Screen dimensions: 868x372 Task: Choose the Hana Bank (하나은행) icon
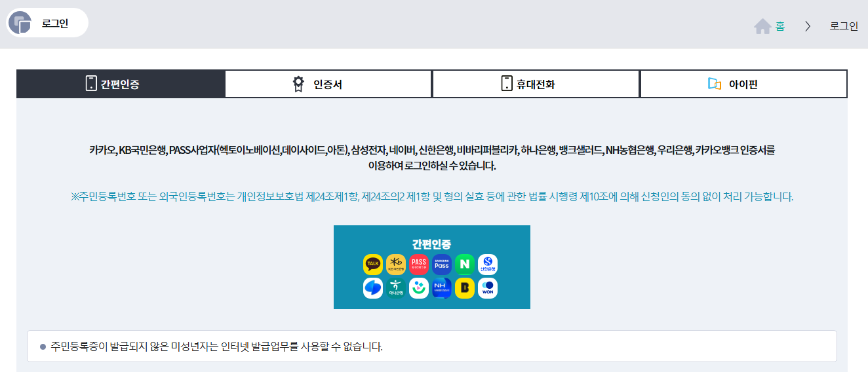tap(396, 288)
